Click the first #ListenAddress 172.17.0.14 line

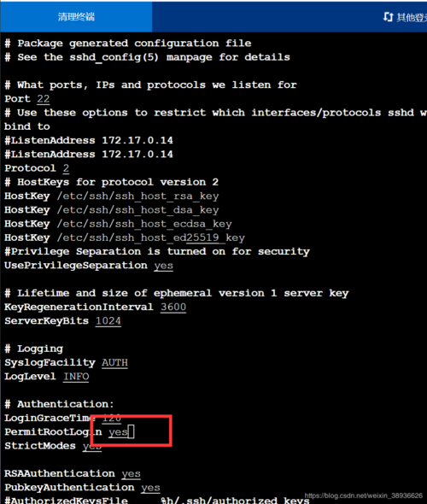[89, 140]
